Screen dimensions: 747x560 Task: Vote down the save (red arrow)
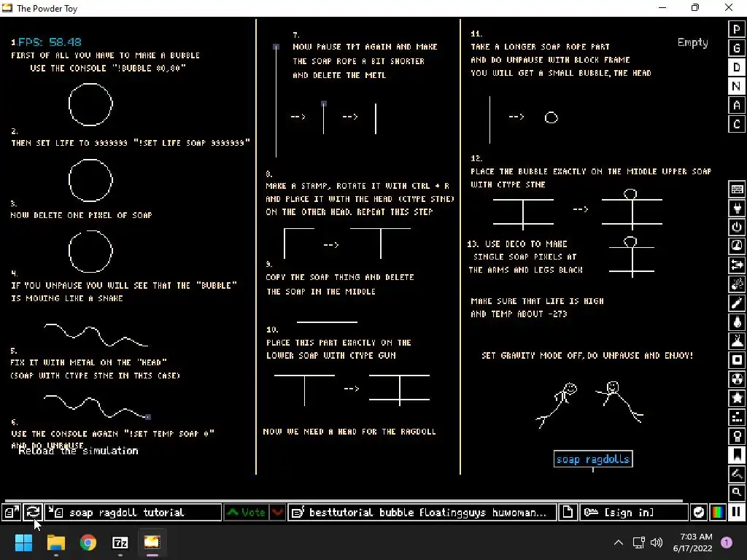[x=277, y=513]
